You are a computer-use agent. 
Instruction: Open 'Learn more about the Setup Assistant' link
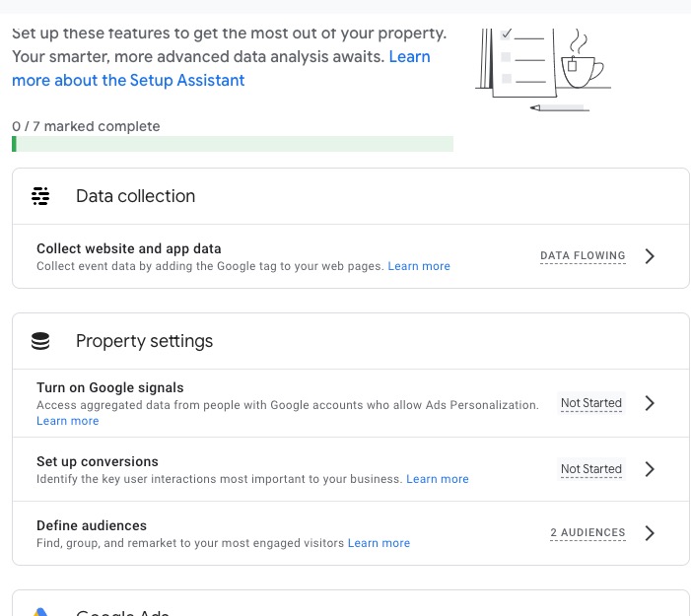[x=128, y=80]
